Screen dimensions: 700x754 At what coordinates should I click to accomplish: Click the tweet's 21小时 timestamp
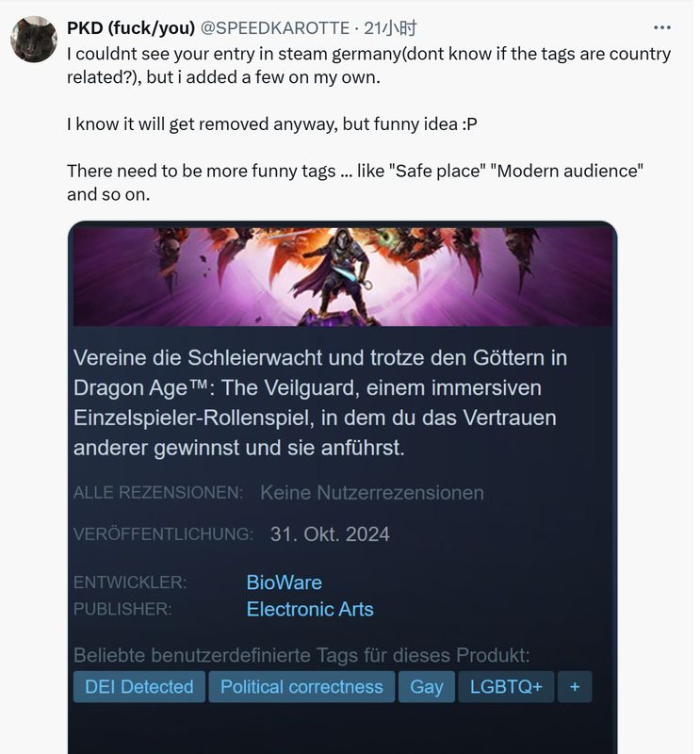point(390,28)
